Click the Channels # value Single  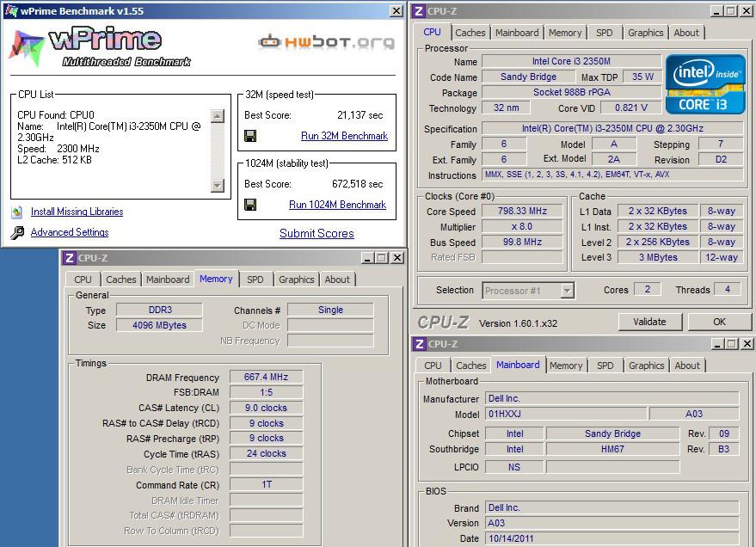point(331,310)
